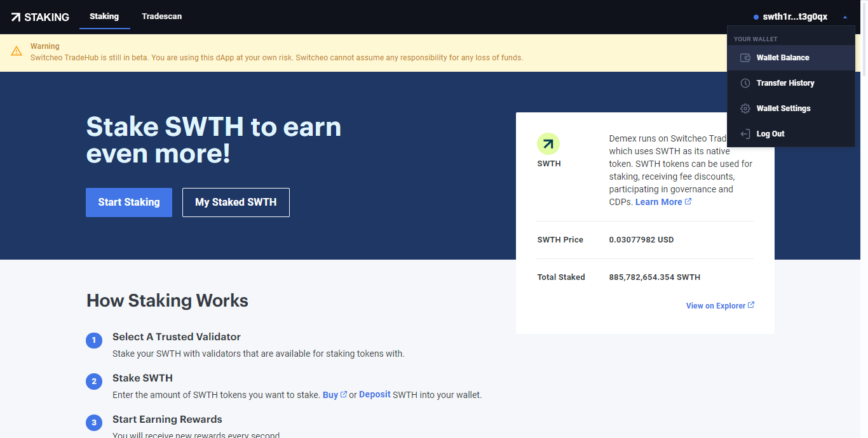Click the SWTH label under token icon

[x=549, y=164]
